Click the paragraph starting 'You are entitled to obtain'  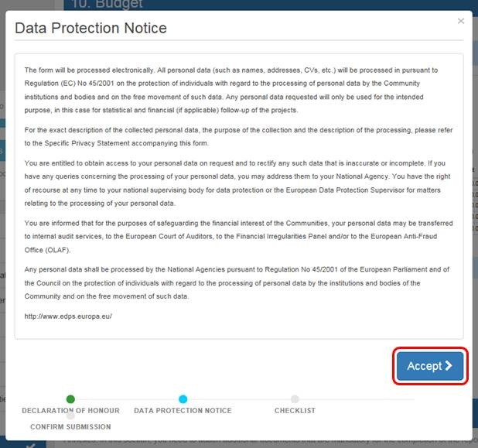point(239,183)
